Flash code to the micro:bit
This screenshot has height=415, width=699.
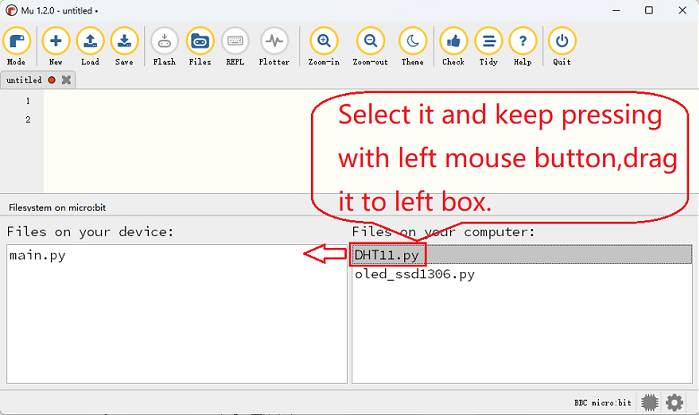pos(164,46)
